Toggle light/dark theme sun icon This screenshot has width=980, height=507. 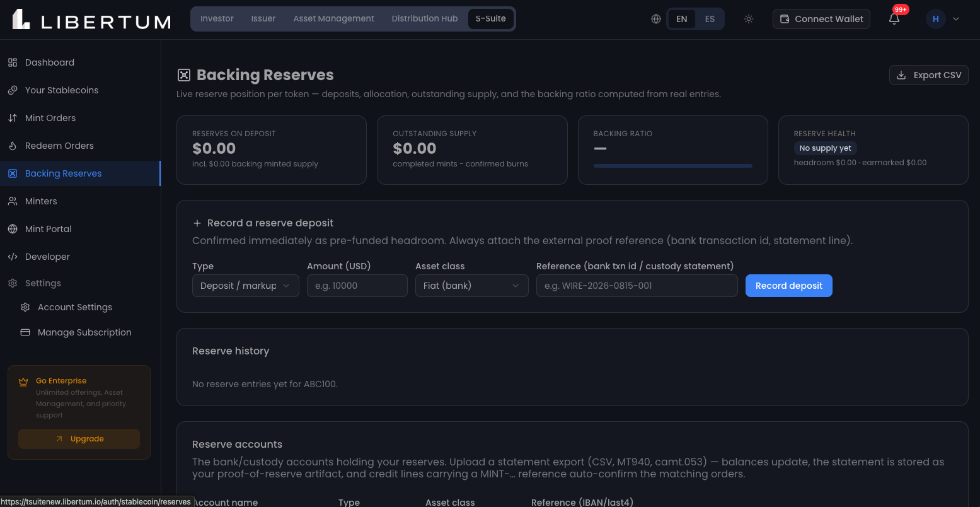[749, 19]
